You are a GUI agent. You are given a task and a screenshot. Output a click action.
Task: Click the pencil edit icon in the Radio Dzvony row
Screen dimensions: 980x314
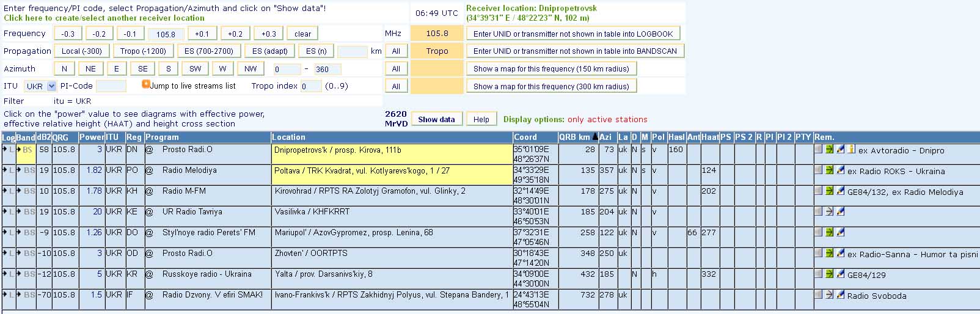click(x=841, y=294)
